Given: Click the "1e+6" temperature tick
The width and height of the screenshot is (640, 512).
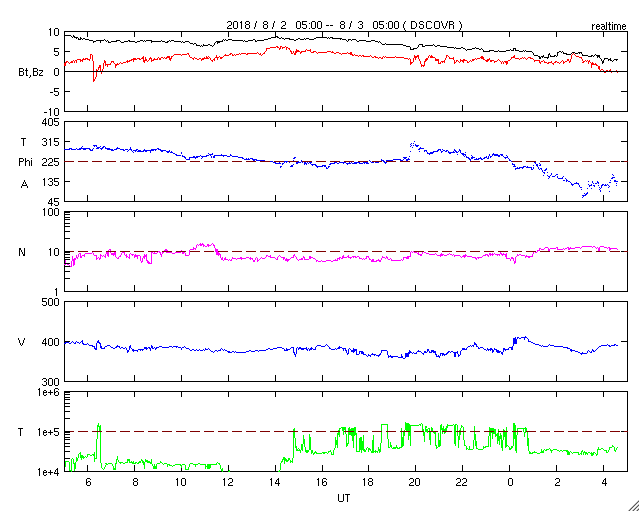Looking at the screenshot, I should [49, 392].
